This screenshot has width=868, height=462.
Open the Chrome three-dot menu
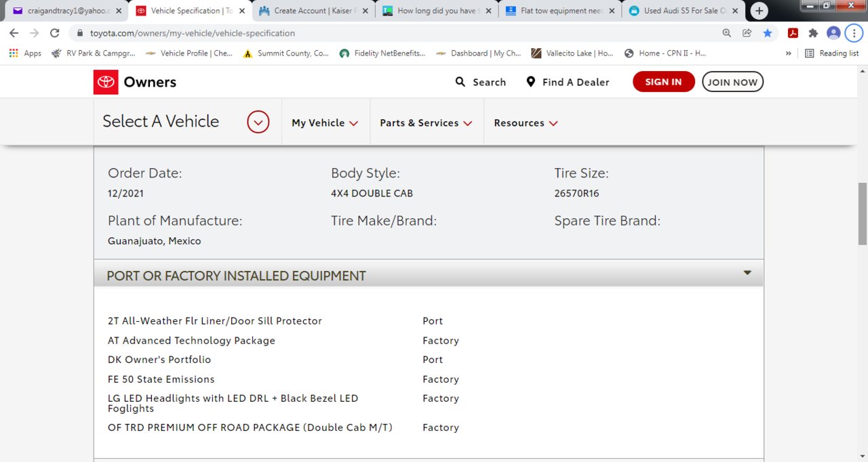853,33
